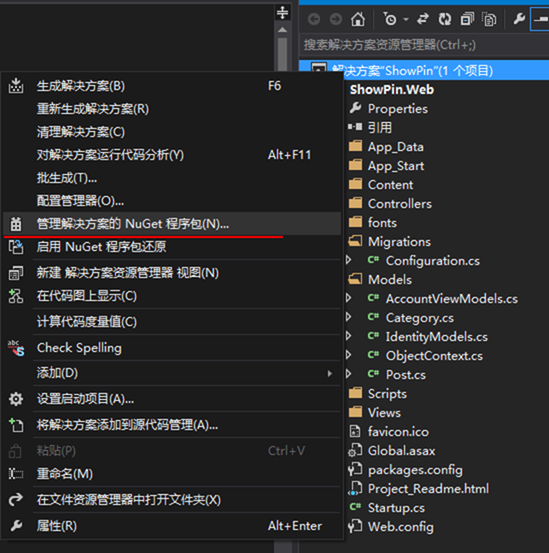
Task: Toggle the Show All Files icon
Action: point(489,19)
